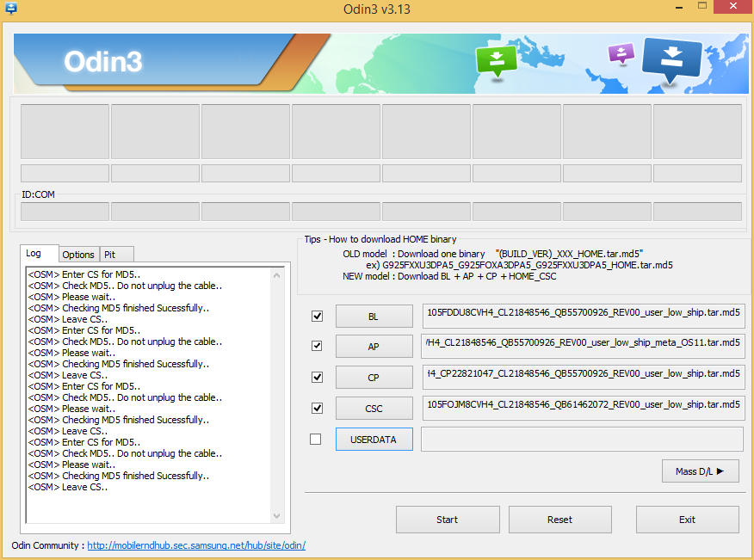The height and width of the screenshot is (560, 754).
Task: Click the large blue download bubble icon
Action: click(671, 60)
